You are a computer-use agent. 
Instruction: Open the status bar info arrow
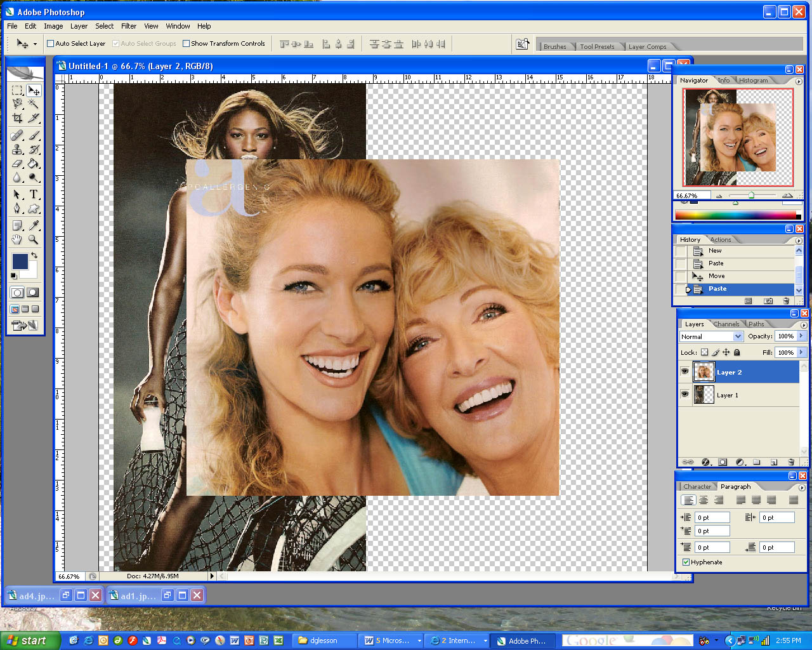pos(213,576)
